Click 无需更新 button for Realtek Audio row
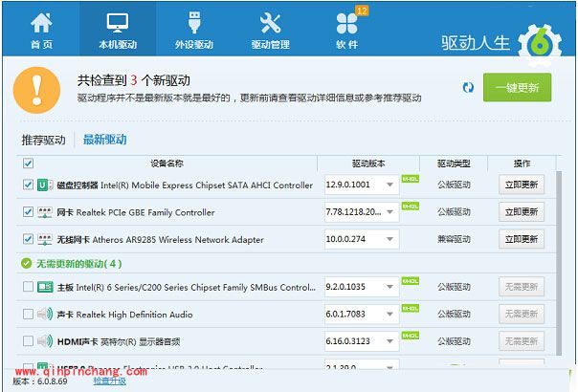Viewport: 578px width, 392px height. [x=522, y=314]
